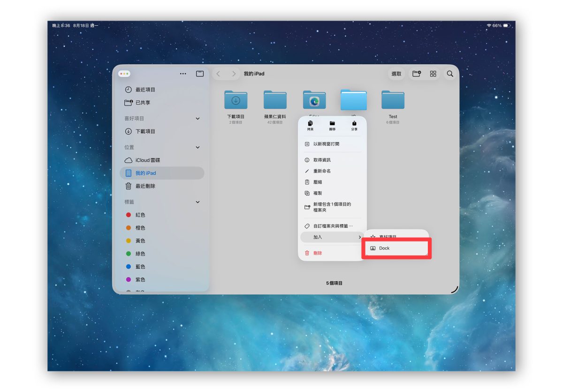Select Dock in the 加入 submenu

396,248
